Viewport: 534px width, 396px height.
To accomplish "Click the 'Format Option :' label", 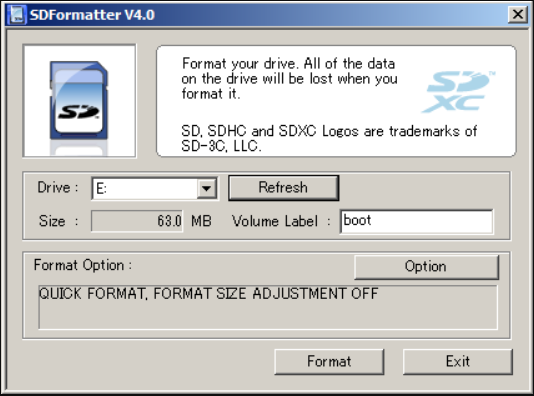I will point(83,265).
